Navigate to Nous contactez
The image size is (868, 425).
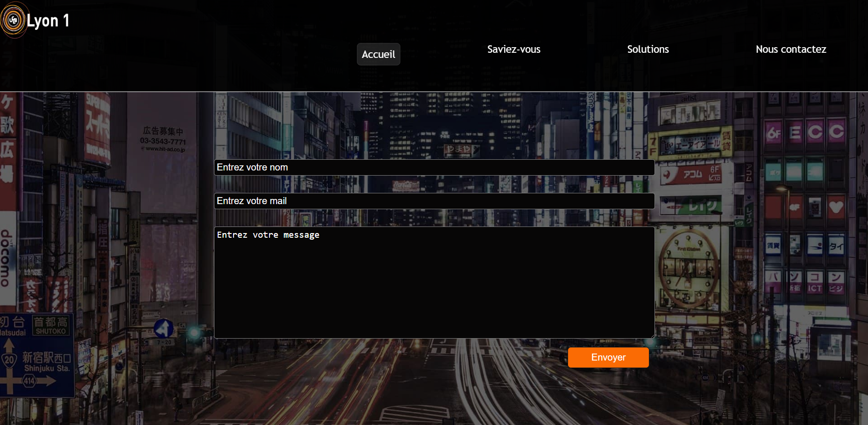[790, 49]
